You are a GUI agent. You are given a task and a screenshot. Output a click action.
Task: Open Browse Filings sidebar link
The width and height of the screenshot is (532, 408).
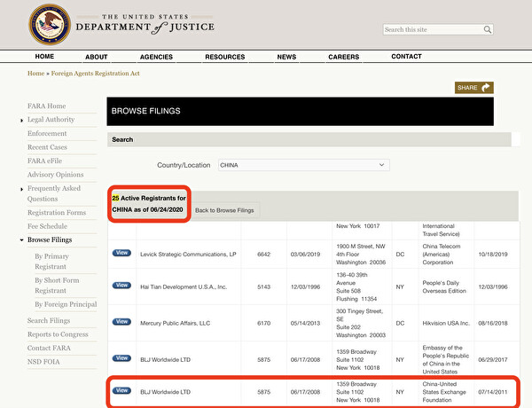click(50, 239)
